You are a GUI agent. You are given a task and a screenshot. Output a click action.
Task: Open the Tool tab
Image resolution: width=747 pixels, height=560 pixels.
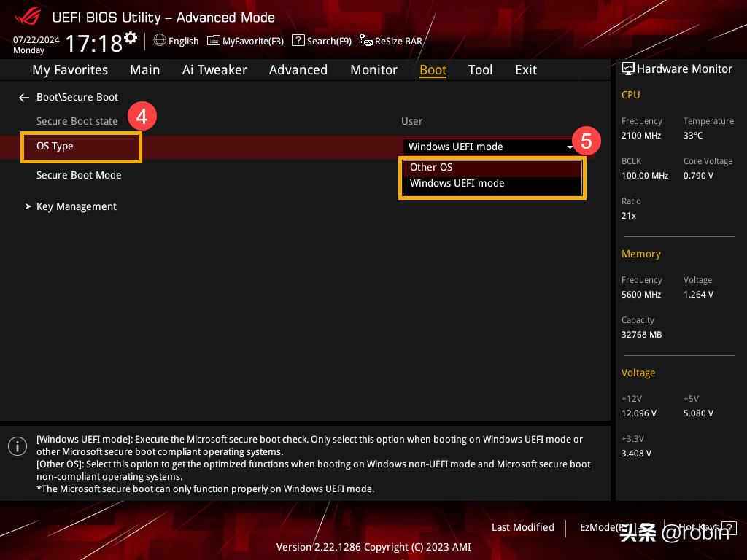480,70
